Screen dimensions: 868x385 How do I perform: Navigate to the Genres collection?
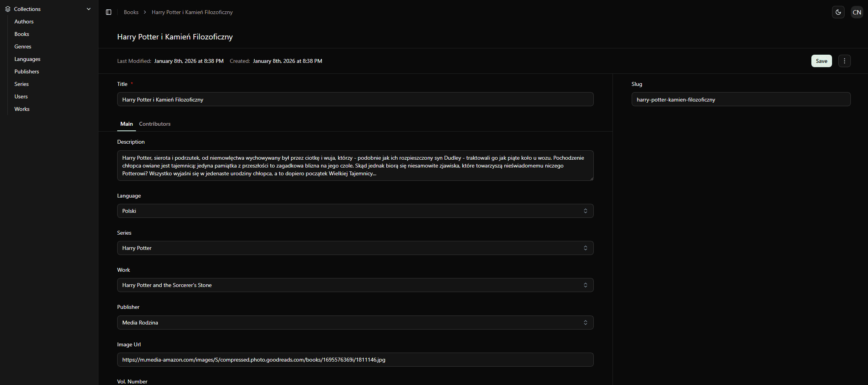tap(23, 46)
